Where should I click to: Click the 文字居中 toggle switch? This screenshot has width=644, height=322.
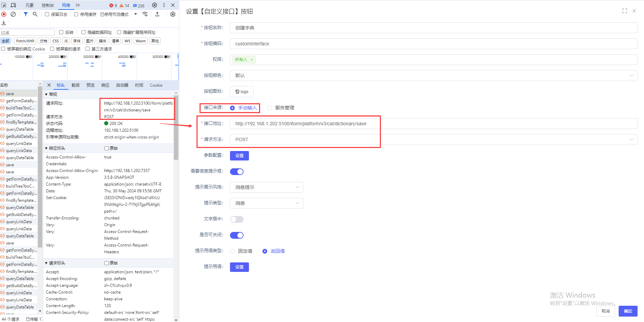click(237, 219)
